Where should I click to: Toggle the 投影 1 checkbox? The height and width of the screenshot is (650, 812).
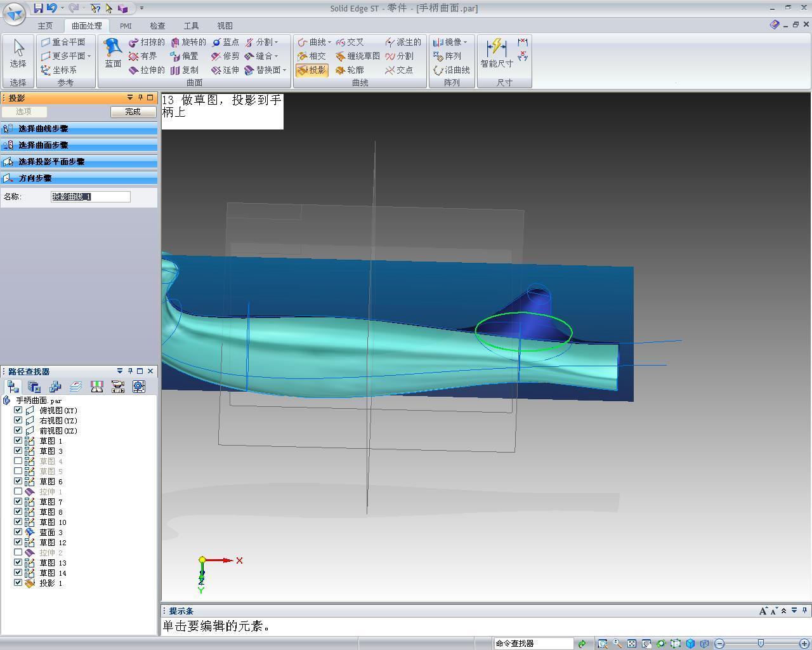click(x=18, y=583)
